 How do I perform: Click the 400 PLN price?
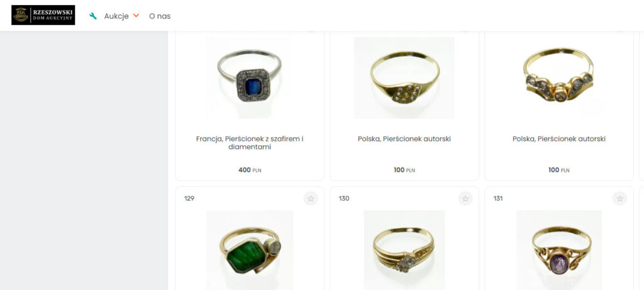pyautogui.click(x=250, y=170)
